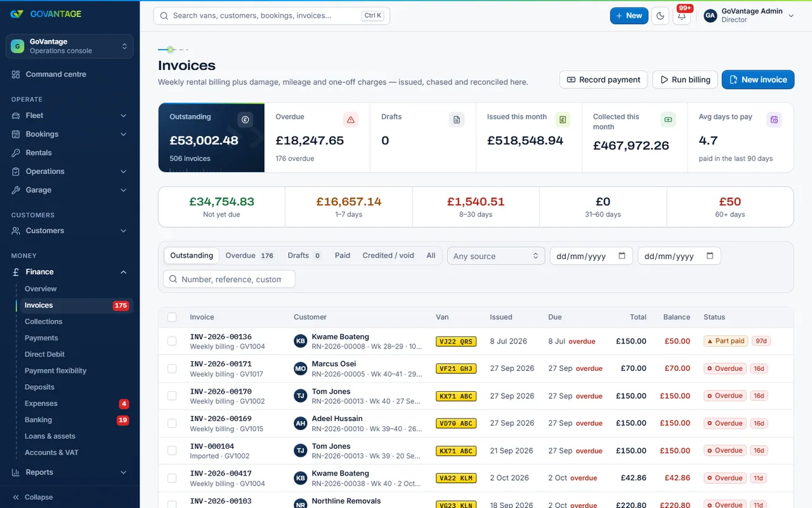Click the Command centre grid icon
812x508 pixels.
(x=16, y=74)
